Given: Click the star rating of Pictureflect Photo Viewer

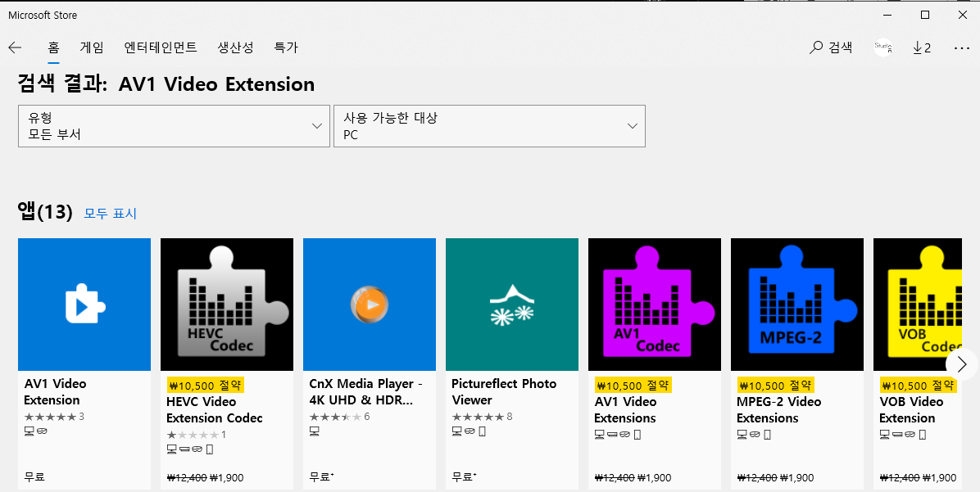Looking at the screenshot, I should pos(478,417).
